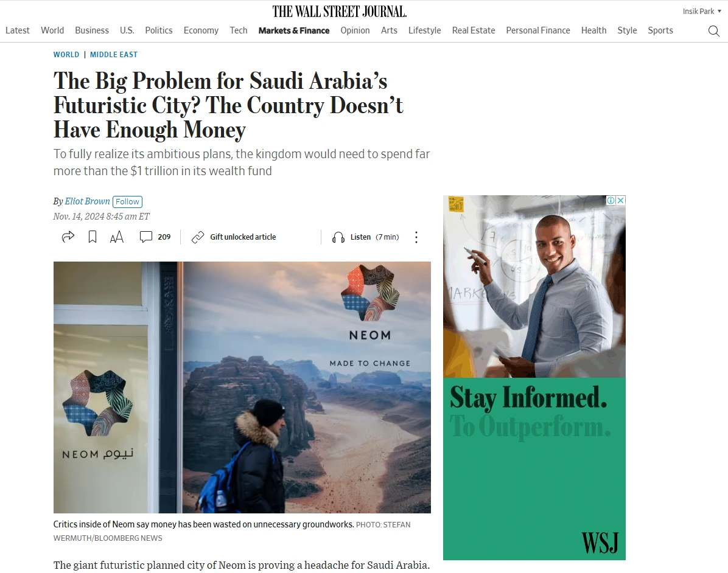Open the Real Estate menu item
This screenshot has height=573, width=728.
click(x=474, y=30)
